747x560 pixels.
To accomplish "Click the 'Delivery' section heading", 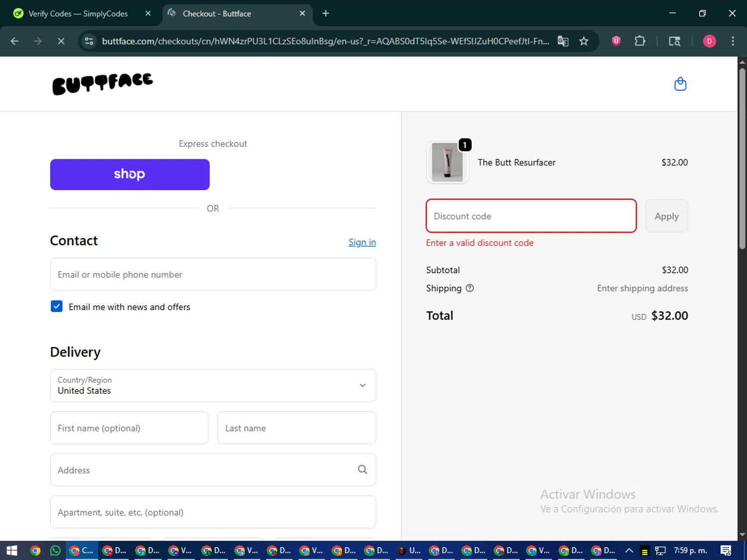I will click(75, 352).
